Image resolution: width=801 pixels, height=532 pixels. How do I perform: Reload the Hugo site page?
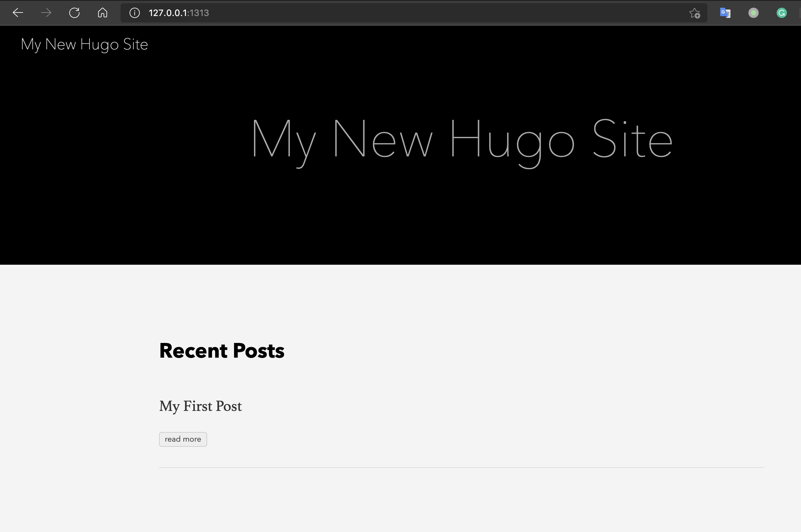point(74,13)
